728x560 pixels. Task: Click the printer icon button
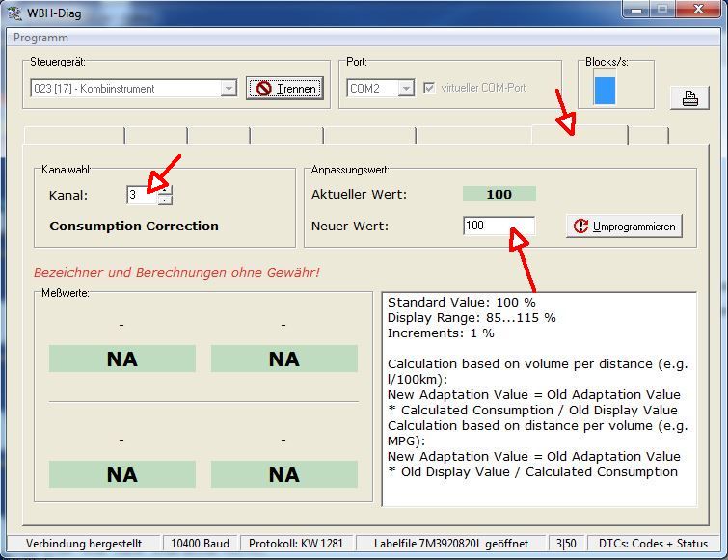tap(689, 97)
